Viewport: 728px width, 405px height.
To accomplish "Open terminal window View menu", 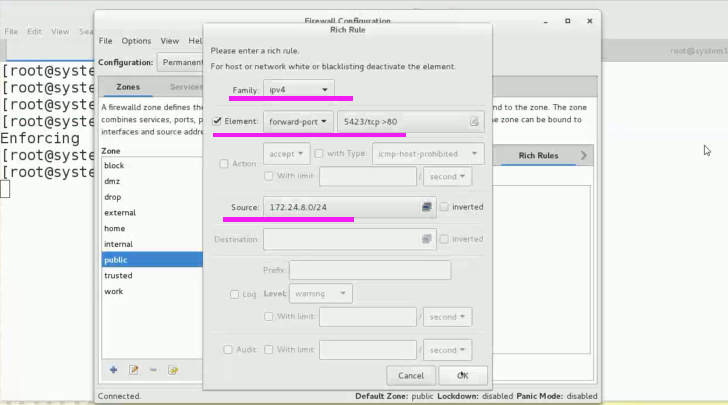I will tap(60, 32).
